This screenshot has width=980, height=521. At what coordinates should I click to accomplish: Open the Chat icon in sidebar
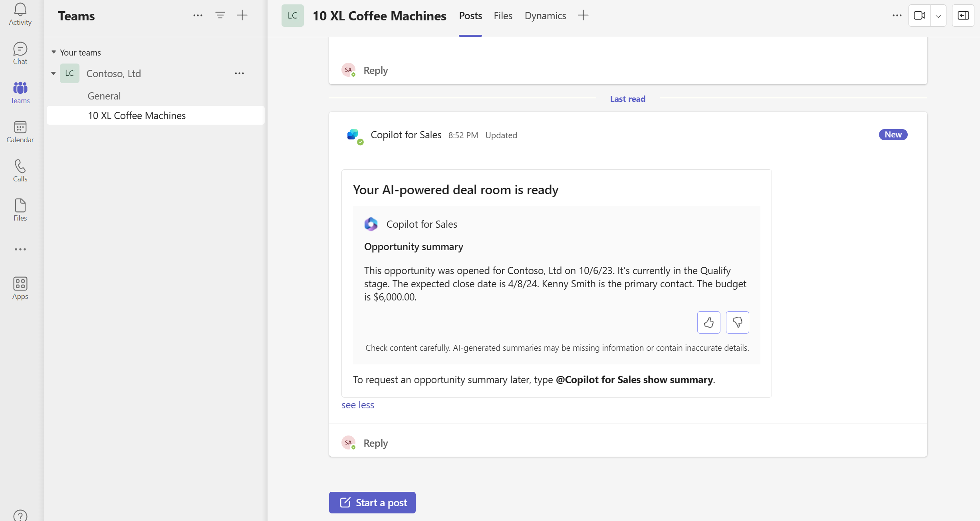(20, 53)
